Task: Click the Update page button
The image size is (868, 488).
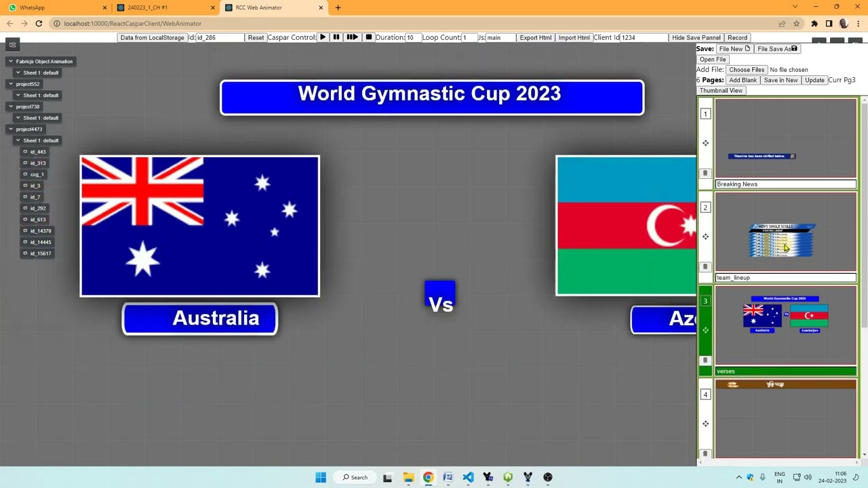Action: [814, 80]
